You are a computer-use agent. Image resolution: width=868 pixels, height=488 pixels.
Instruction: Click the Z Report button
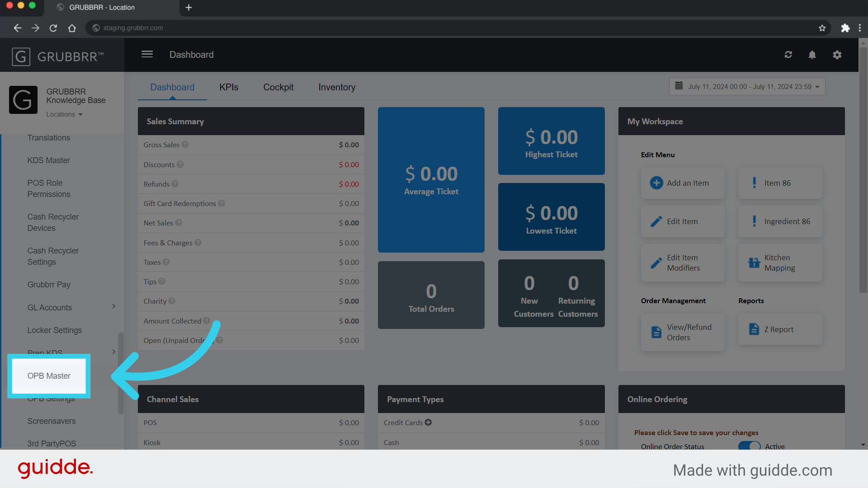coord(780,329)
